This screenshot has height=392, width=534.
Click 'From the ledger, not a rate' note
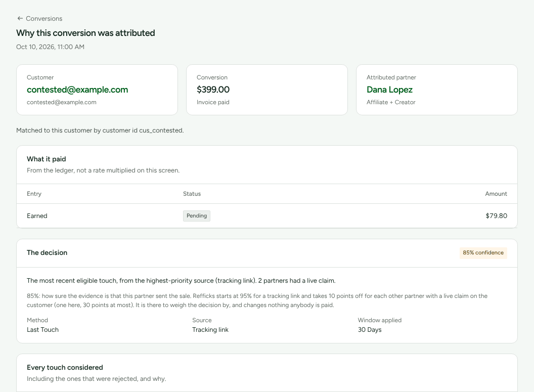coord(103,170)
